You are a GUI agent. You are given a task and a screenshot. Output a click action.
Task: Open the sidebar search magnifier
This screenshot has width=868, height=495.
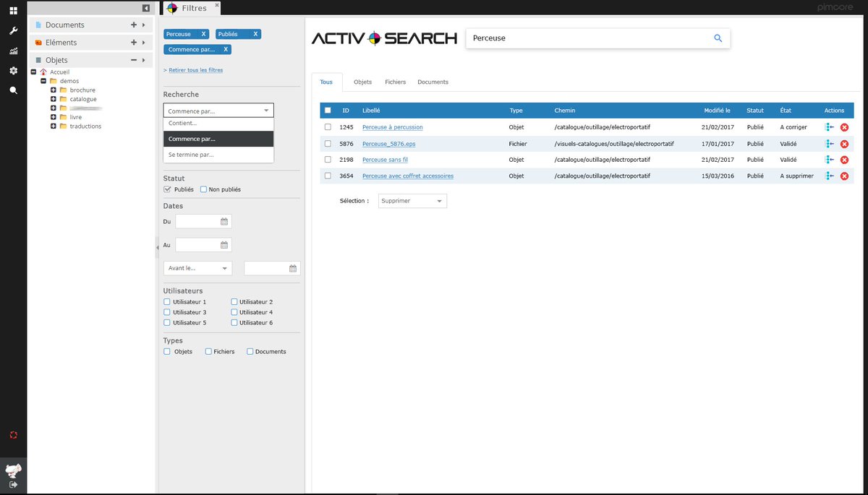pyautogui.click(x=13, y=90)
